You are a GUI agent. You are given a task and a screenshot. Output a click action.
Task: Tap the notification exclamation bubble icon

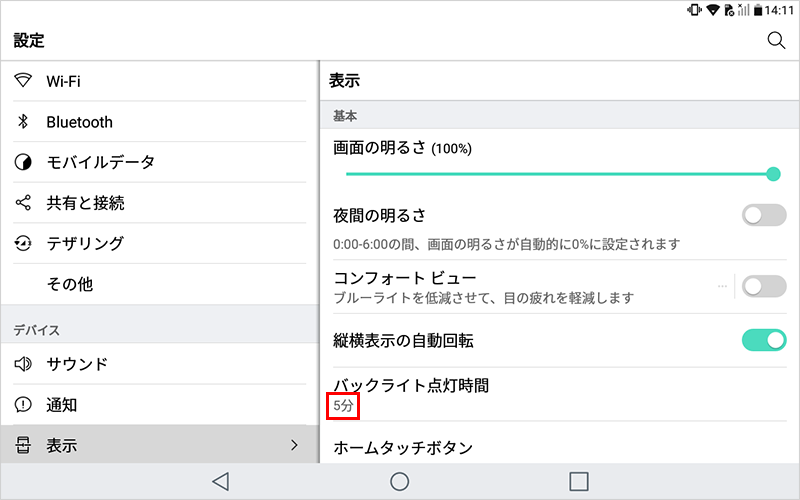coord(23,405)
